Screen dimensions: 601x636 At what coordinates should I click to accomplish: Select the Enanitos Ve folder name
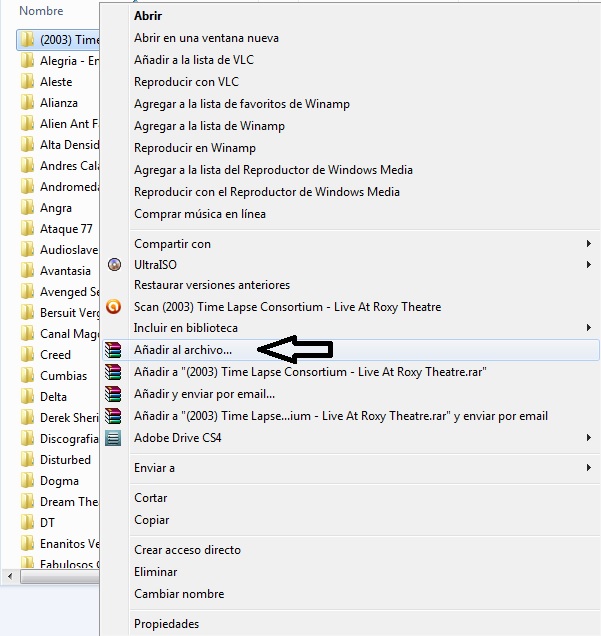click(69, 544)
